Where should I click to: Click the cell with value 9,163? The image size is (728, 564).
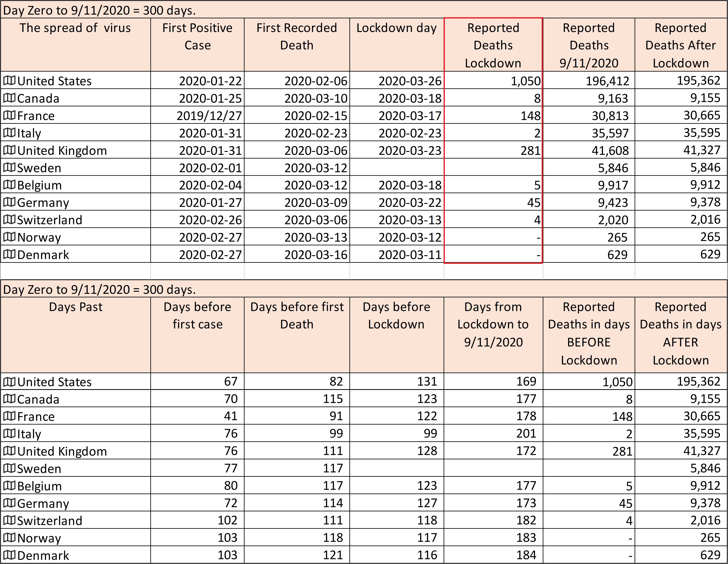[589, 98]
